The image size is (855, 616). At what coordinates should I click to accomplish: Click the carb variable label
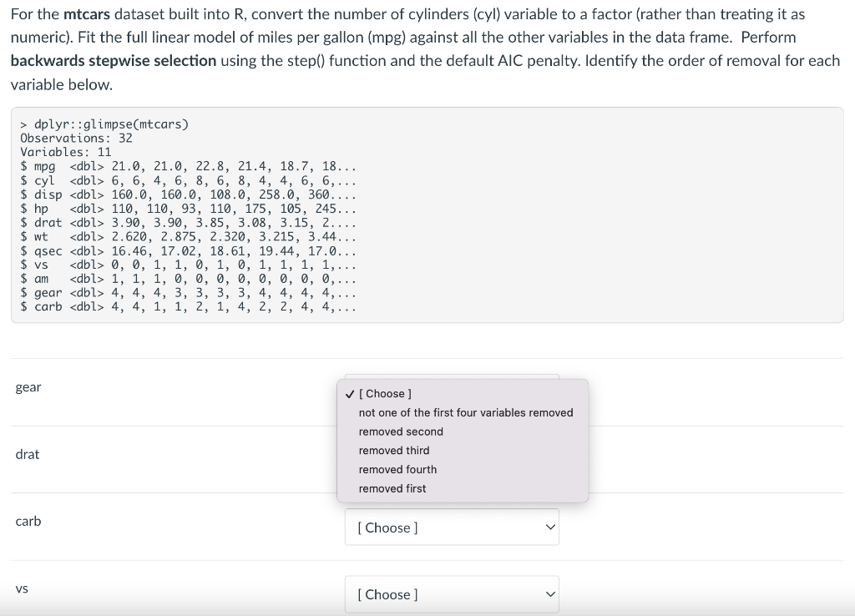[28, 522]
